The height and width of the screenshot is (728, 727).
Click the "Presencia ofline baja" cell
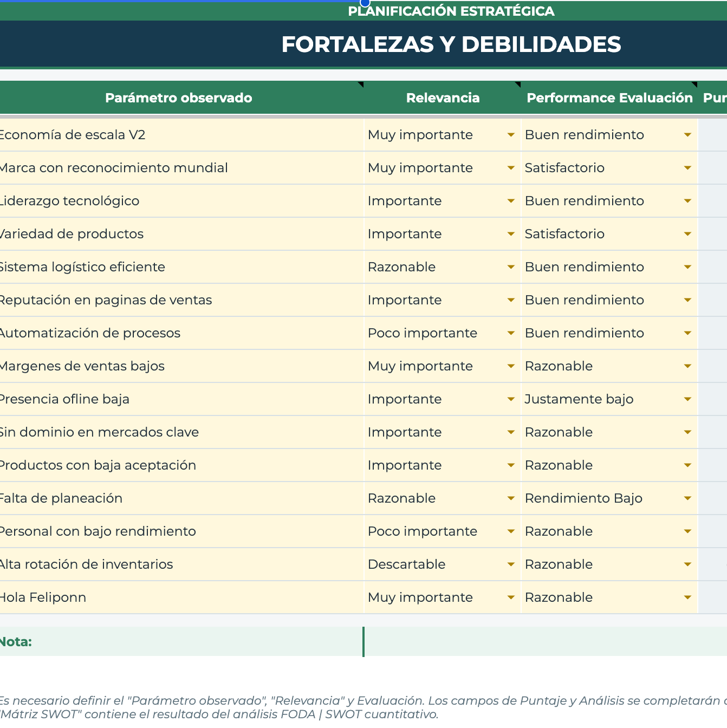point(181,399)
